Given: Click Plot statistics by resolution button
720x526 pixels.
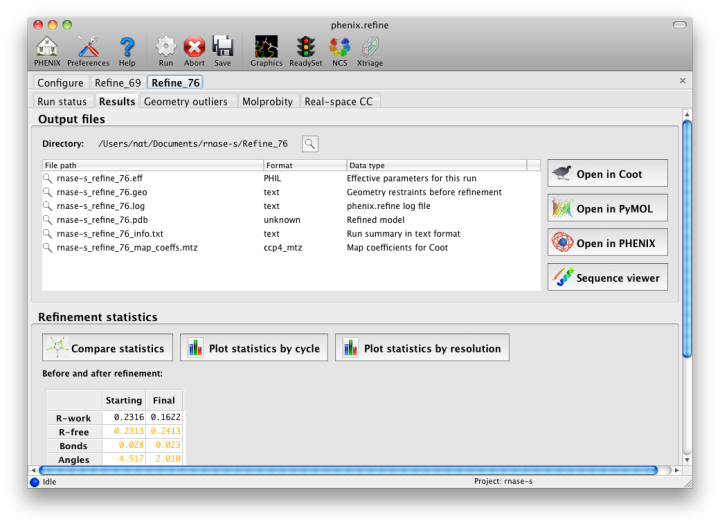Looking at the screenshot, I should [422, 348].
